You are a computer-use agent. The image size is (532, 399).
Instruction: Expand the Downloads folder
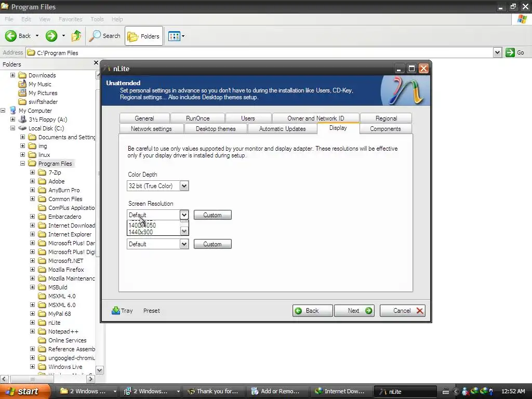point(12,75)
